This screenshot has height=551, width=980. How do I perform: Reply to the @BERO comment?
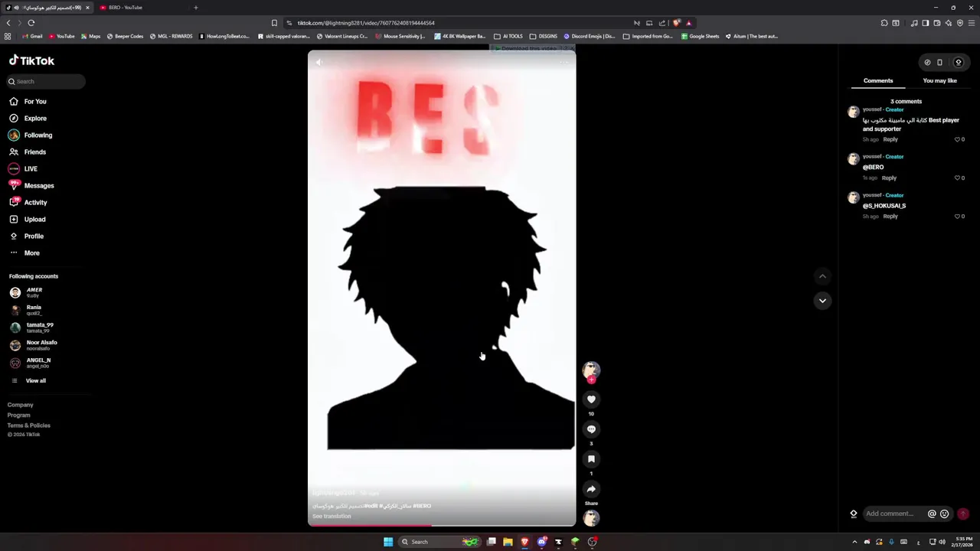click(889, 178)
